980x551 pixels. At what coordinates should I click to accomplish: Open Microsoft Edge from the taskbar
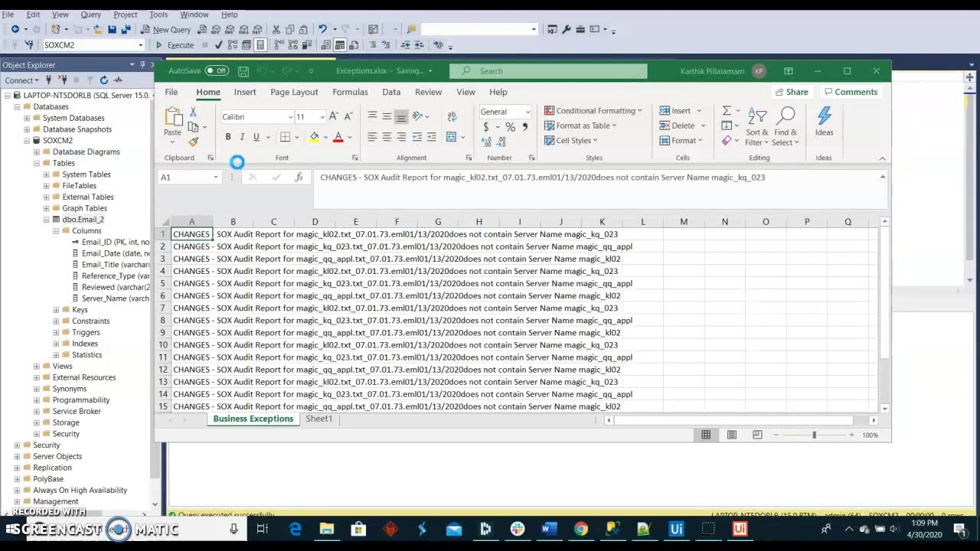296,529
